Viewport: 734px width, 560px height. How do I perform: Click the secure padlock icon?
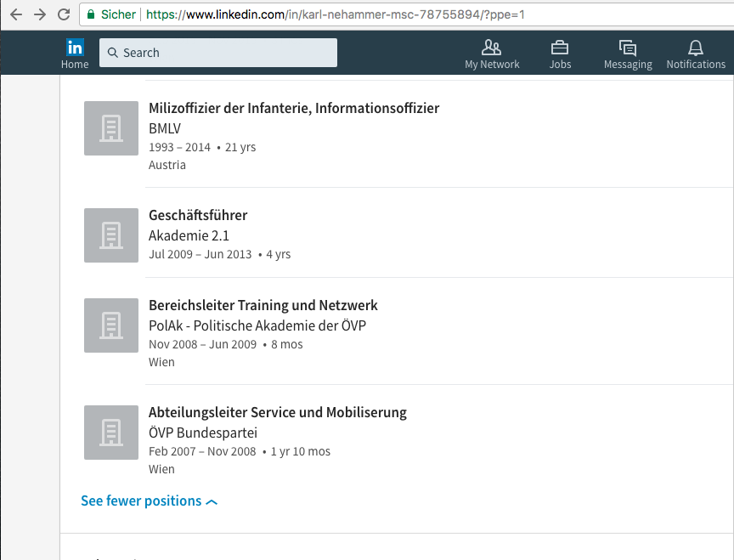(x=91, y=14)
